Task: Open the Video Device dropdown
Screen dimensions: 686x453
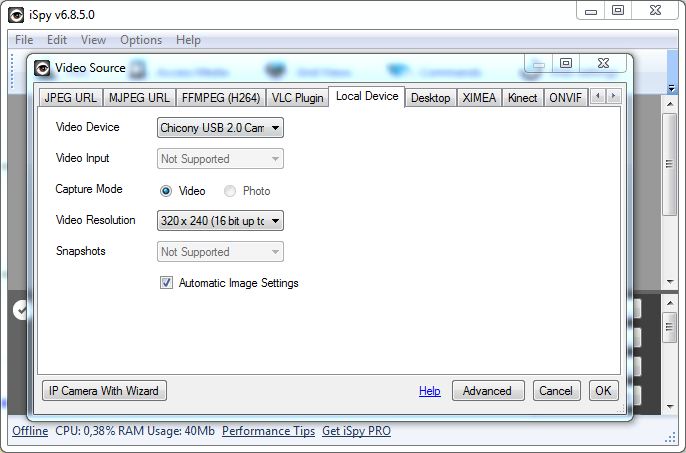Action: tap(220, 128)
